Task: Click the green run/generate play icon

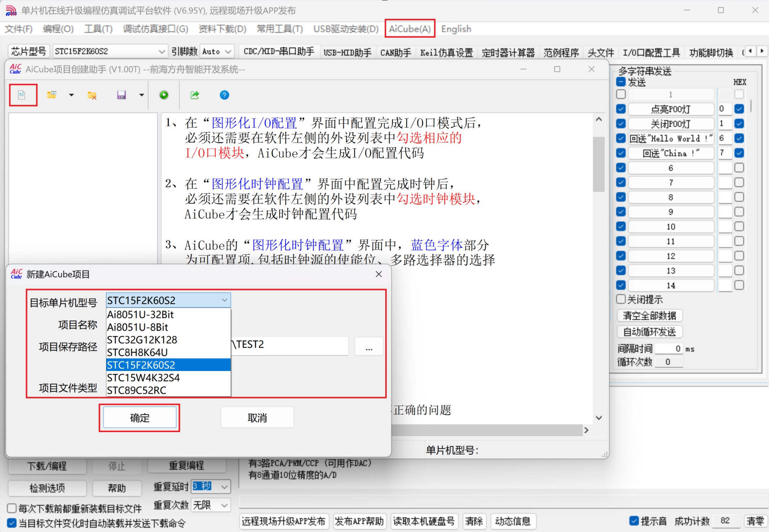Action: tap(164, 95)
